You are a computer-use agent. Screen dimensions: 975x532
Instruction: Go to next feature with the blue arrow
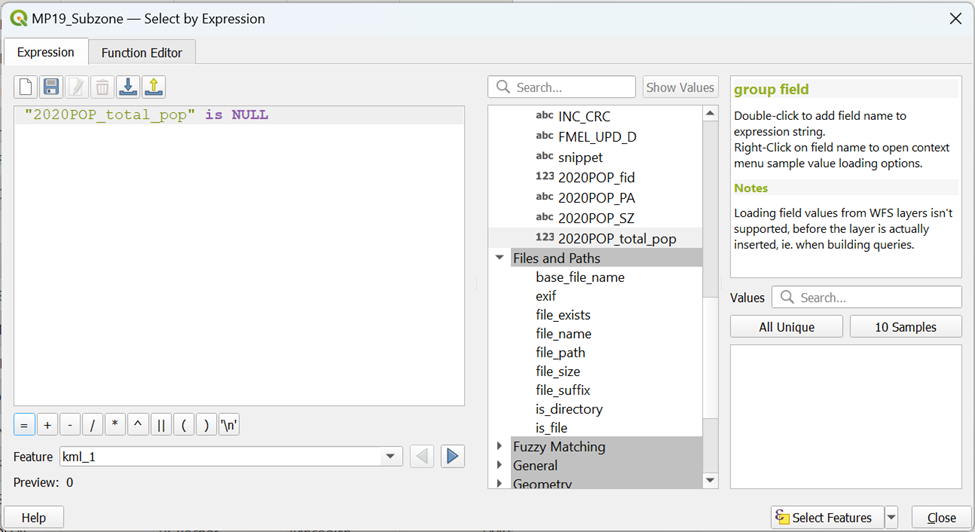(x=453, y=457)
